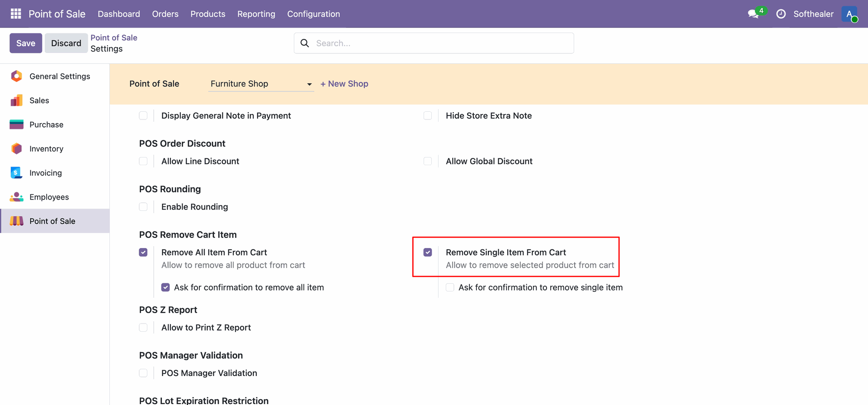
Task: Check Allow Global Discount option
Action: (428, 161)
